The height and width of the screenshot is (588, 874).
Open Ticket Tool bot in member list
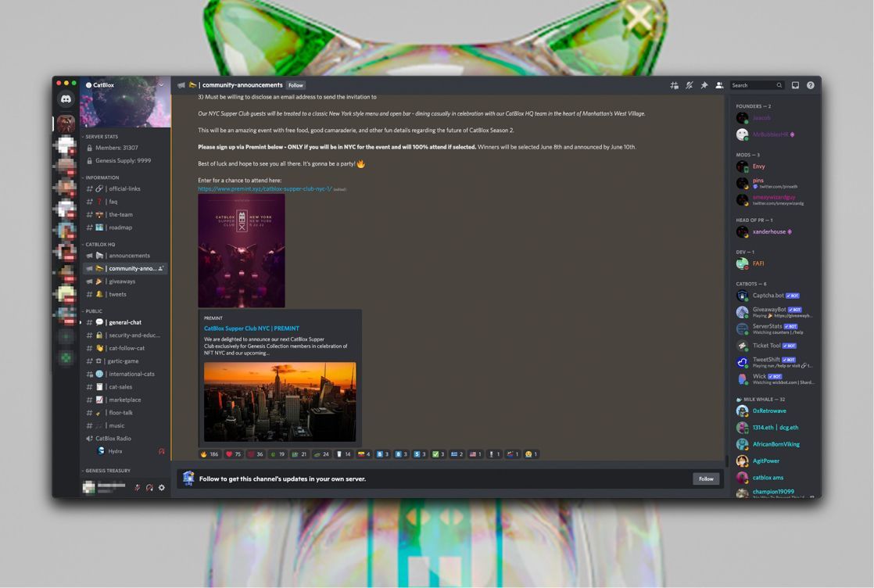pos(775,346)
